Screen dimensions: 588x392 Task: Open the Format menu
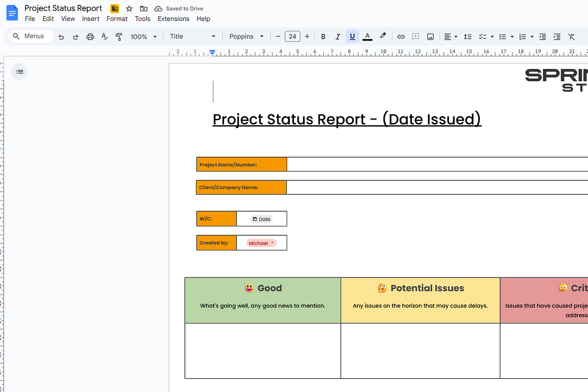[x=117, y=19]
